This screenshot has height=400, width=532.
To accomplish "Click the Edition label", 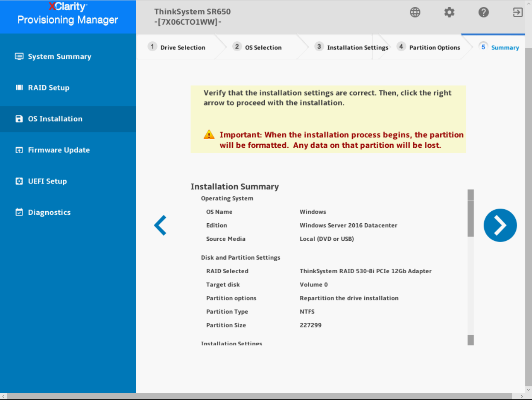I will point(216,225).
